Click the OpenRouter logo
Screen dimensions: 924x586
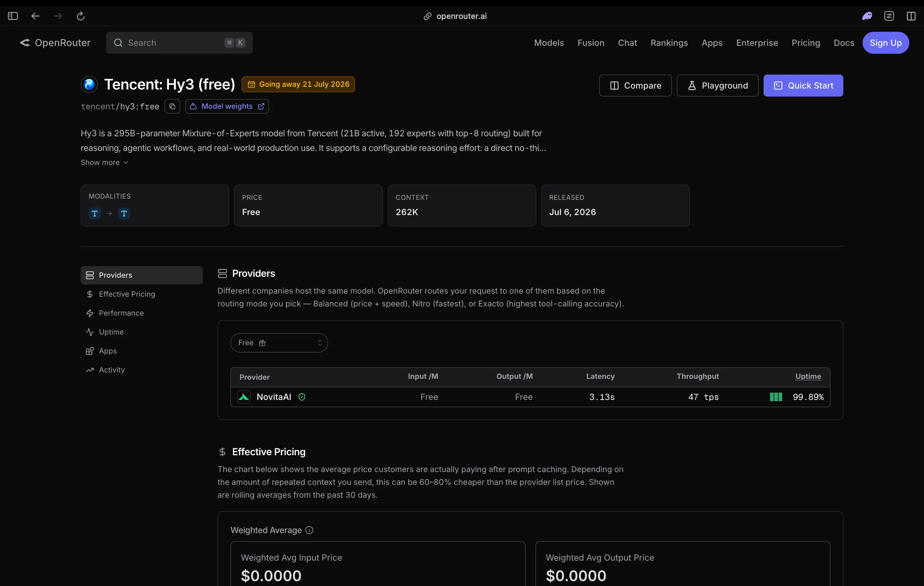pyautogui.click(x=55, y=42)
